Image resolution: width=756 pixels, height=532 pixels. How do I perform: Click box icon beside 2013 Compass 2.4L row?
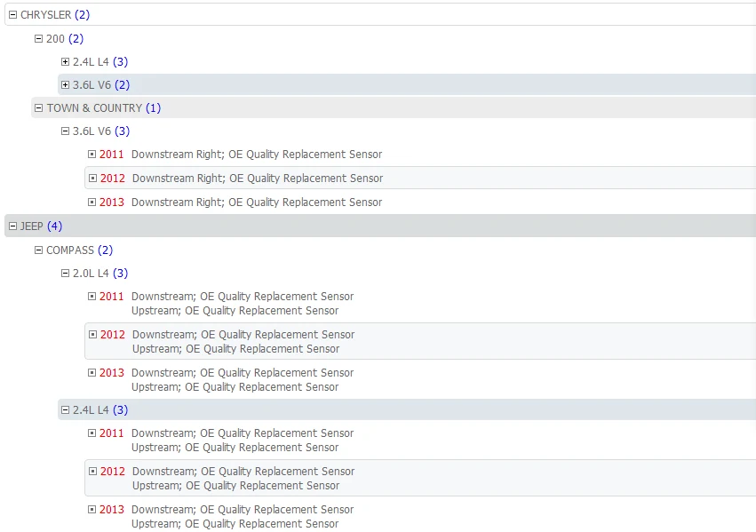[92, 509]
